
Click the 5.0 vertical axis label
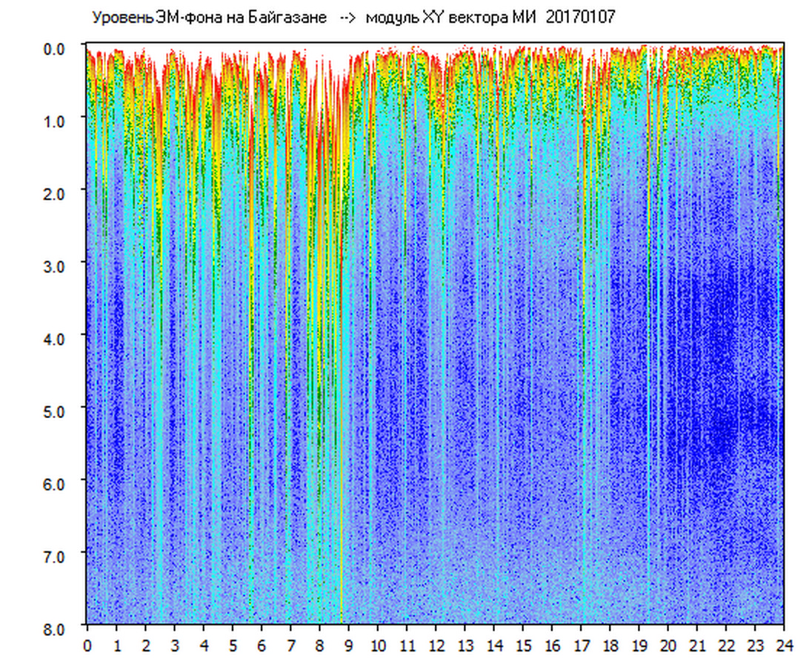[x=57, y=411]
